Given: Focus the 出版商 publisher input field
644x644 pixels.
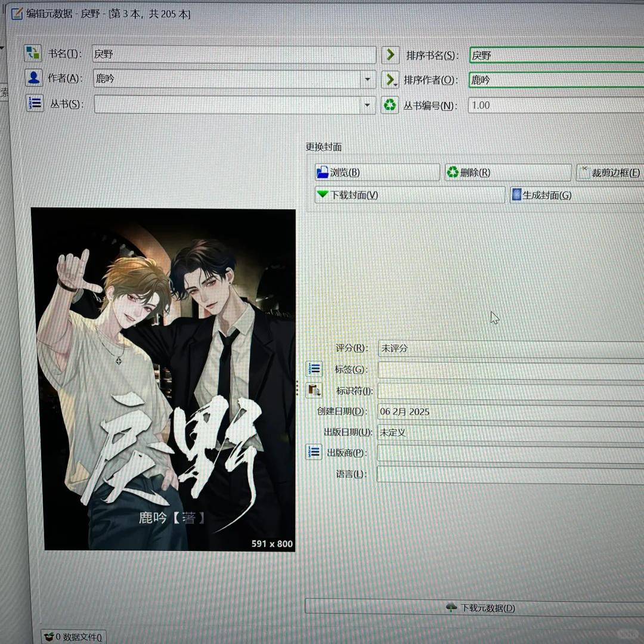Looking at the screenshot, I should [x=510, y=453].
